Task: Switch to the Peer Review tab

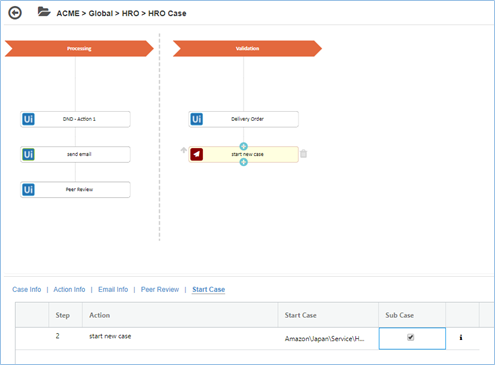Action: click(160, 289)
